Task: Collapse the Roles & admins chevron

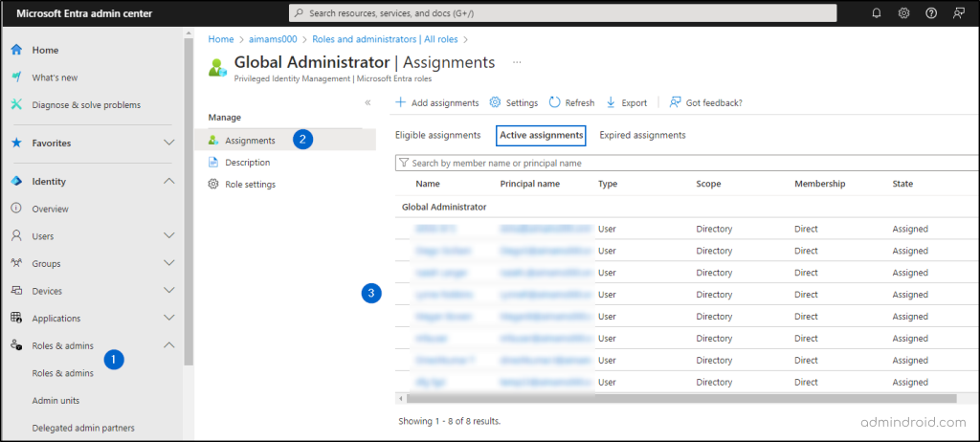Action: [x=168, y=345]
